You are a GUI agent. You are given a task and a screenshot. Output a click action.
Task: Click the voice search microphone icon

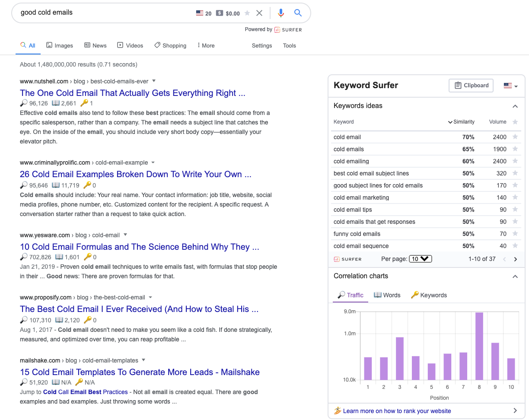point(281,13)
